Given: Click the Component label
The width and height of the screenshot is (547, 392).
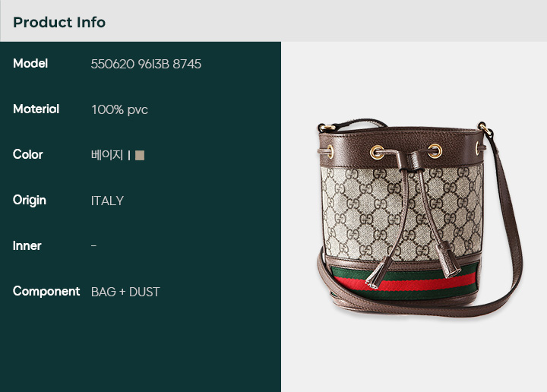Looking at the screenshot, I should click(46, 291).
